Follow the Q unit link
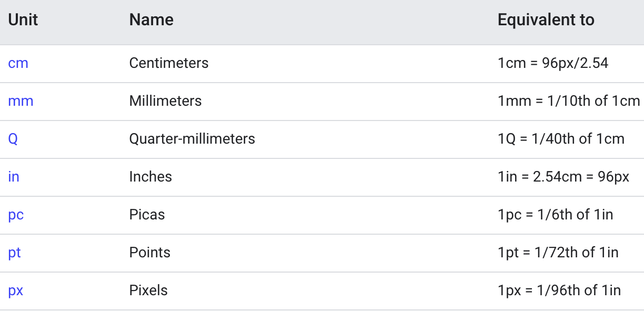644x311 pixels. [13, 139]
